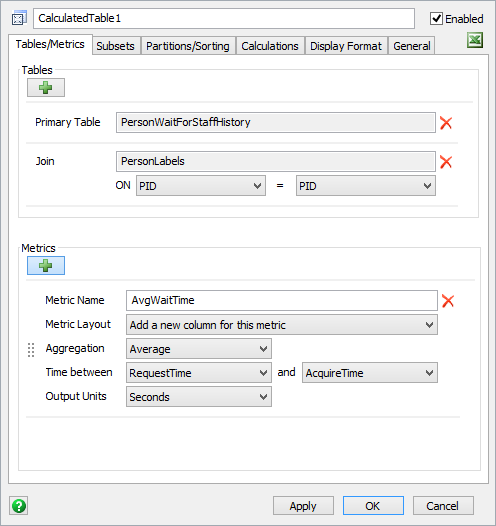Remove the PersonLabels join table
The width and height of the screenshot is (496, 526).
pos(446,162)
